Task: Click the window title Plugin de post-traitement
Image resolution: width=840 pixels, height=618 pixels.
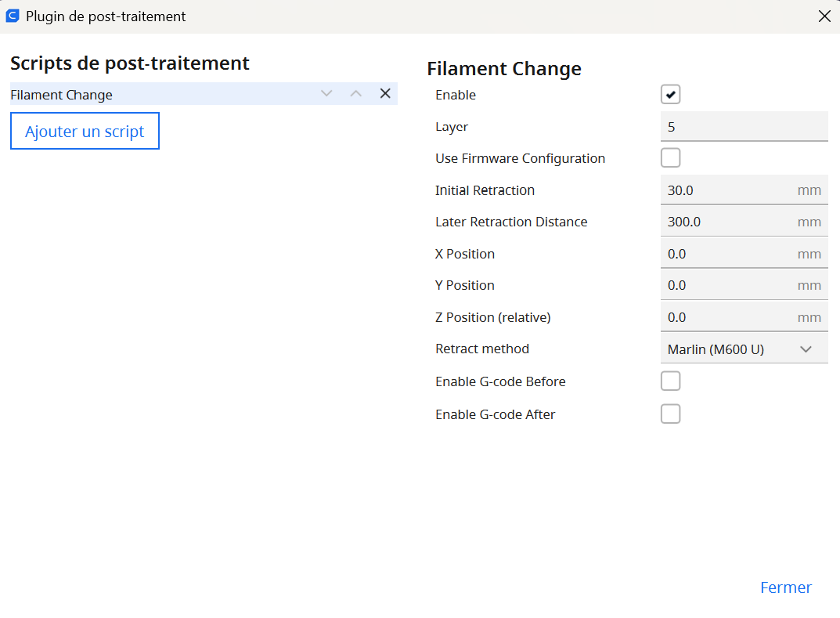Action: click(x=106, y=16)
